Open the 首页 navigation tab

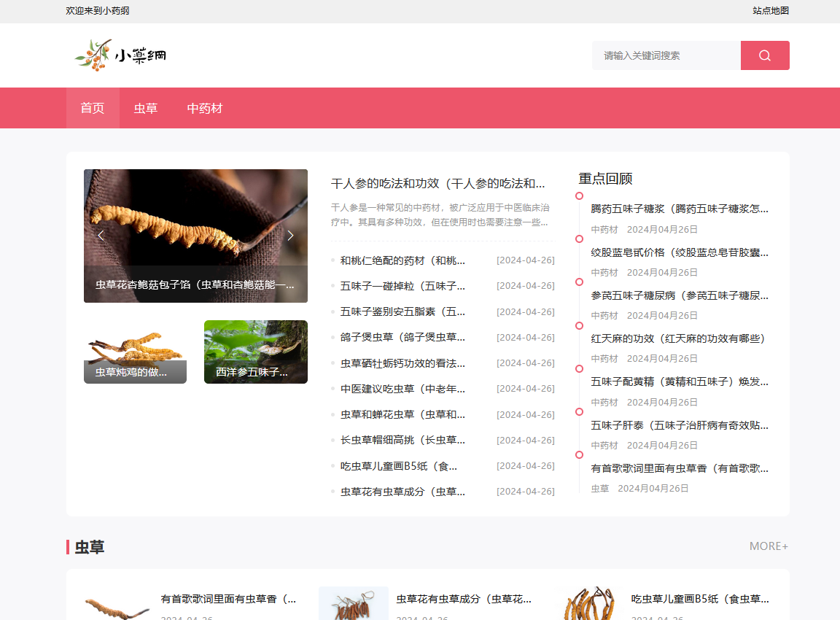coord(93,108)
